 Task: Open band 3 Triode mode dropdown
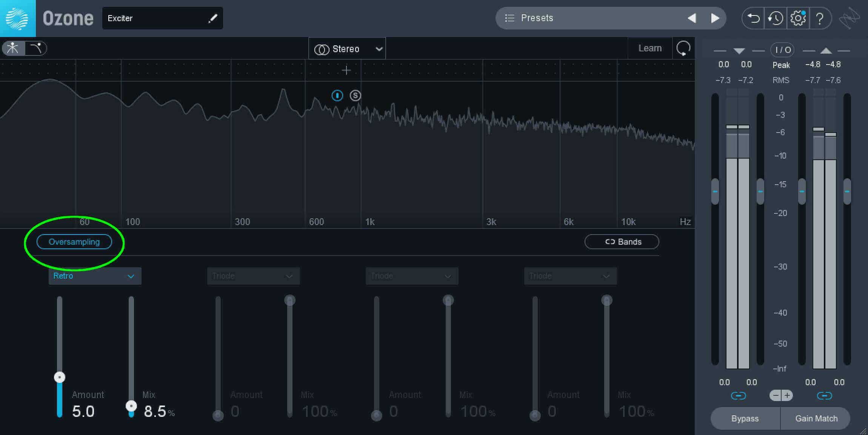click(x=412, y=276)
